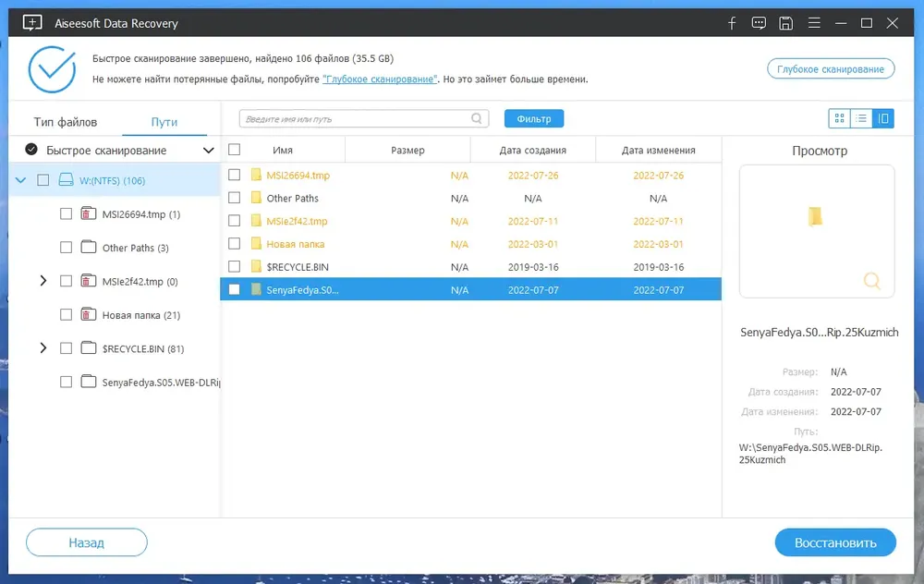
Task: Switch to list view mode
Action: [x=861, y=118]
